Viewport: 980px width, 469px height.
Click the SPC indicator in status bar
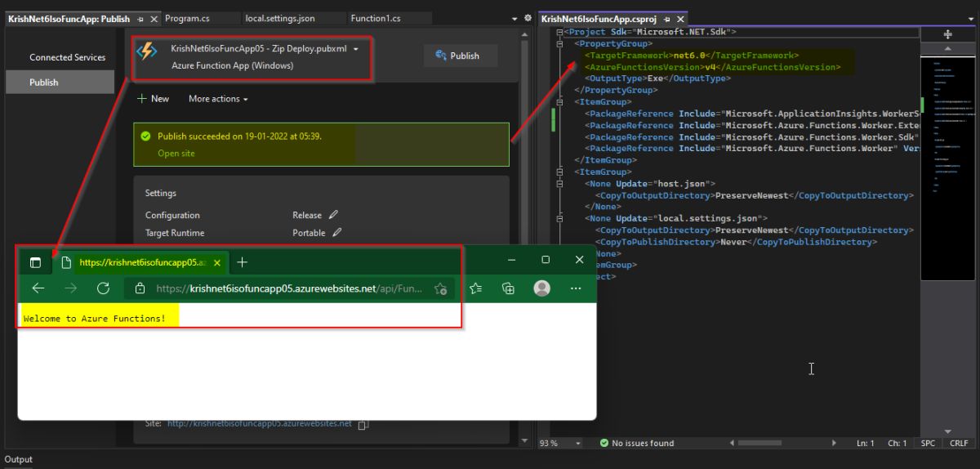[x=928, y=443]
